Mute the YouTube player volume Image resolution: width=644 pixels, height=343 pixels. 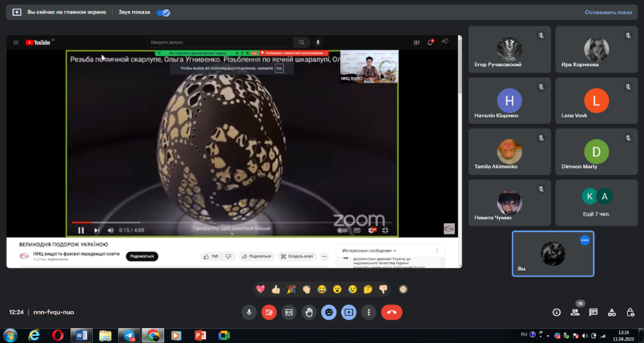pyautogui.click(x=110, y=230)
